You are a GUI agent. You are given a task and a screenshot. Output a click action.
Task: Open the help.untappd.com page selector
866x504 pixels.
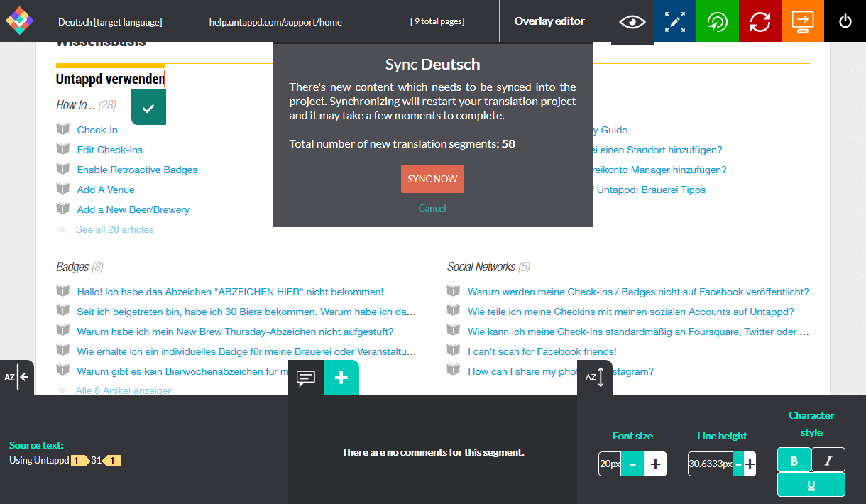coord(275,22)
